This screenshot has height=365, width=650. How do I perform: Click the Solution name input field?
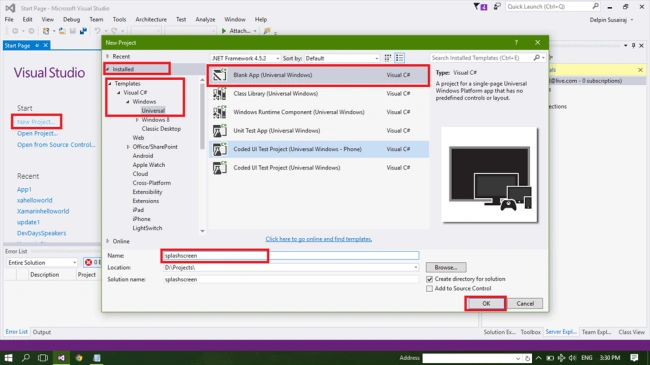coord(291,280)
